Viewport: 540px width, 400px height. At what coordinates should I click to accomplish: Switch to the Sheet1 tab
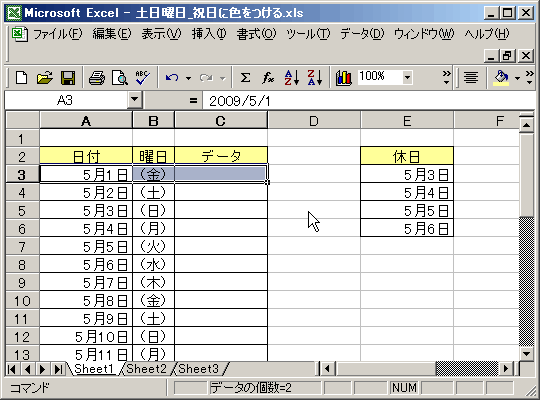point(94,369)
